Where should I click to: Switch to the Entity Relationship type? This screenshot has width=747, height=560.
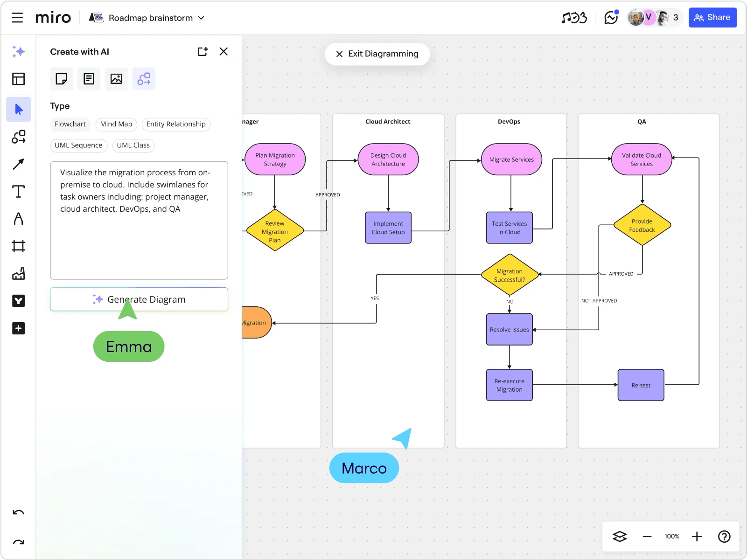[176, 124]
